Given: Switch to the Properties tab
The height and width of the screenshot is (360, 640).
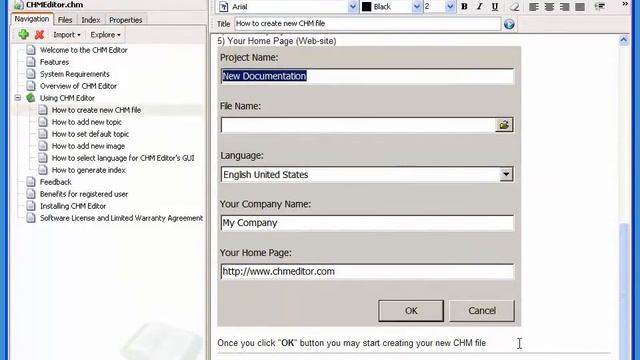Looking at the screenshot, I should click(x=126, y=20).
